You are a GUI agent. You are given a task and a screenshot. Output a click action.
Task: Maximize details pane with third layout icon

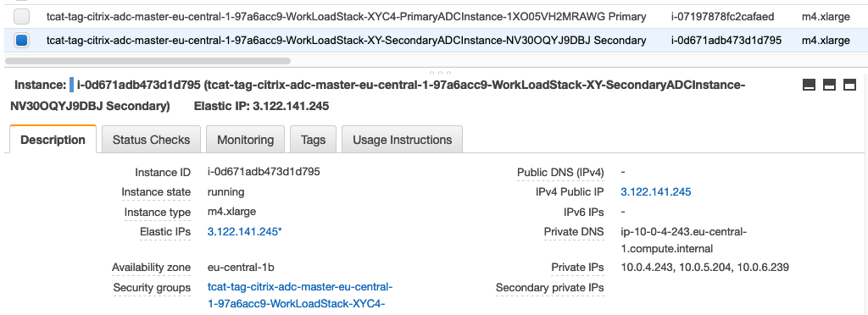click(x=849, y=85)
